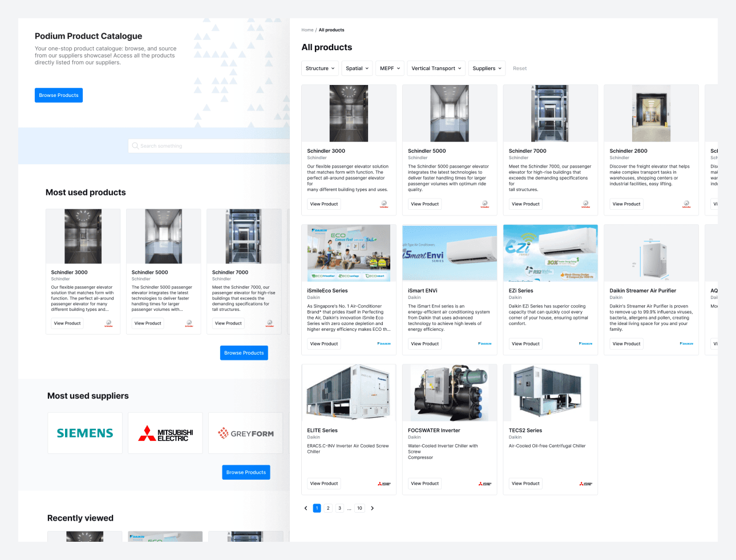Click Daikin logo on Streamer Air Purifier card
736x560 pixels.
tap(686, 344)
